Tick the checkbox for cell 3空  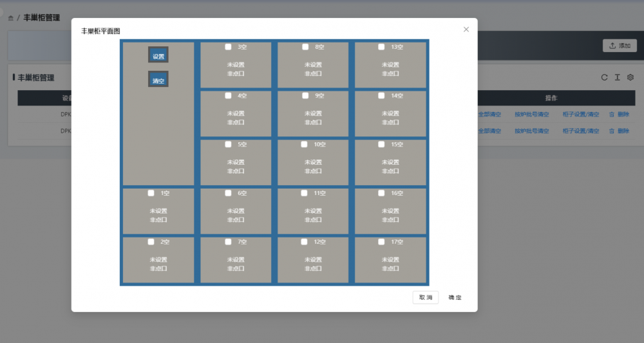click(228, 47)
